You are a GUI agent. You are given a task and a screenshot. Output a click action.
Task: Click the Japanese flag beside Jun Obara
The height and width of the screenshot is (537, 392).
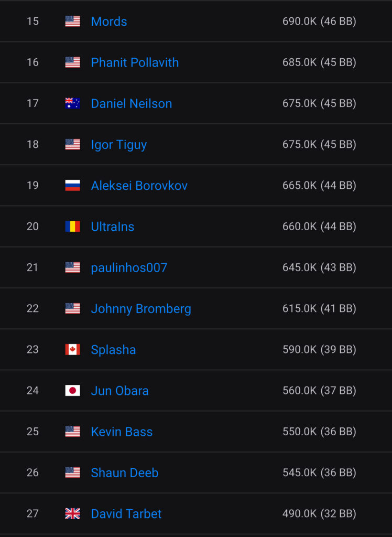coord(72,391)
